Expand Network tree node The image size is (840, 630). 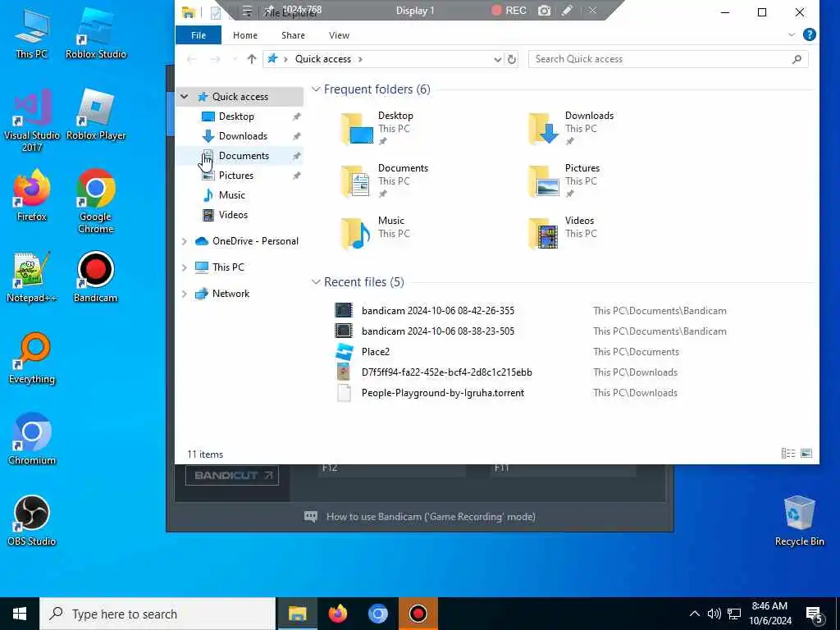pos(185,294)
